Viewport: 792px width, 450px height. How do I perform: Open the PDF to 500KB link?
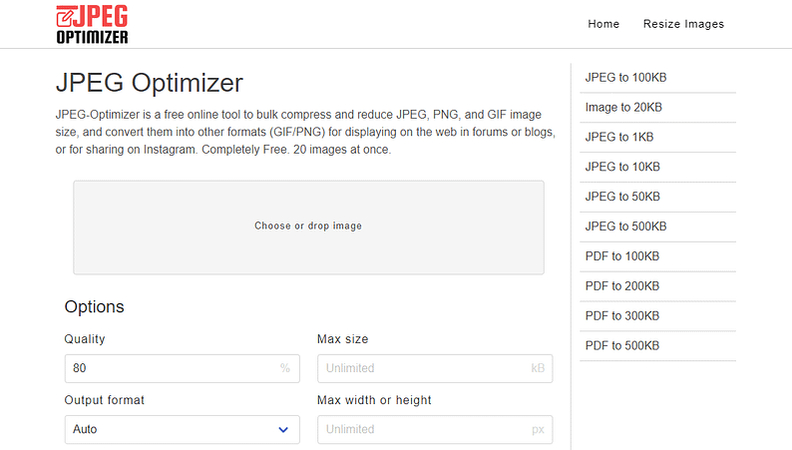tap(622, 345)
